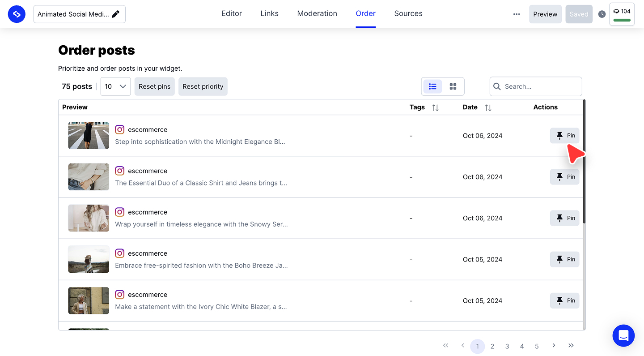Click Instagram icon of Classic Shirt post
This screenshot has height=356, width=644.
119,171
